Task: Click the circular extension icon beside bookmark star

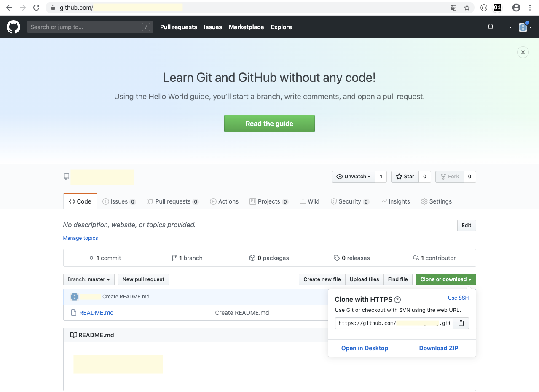Action: [484, 8]
